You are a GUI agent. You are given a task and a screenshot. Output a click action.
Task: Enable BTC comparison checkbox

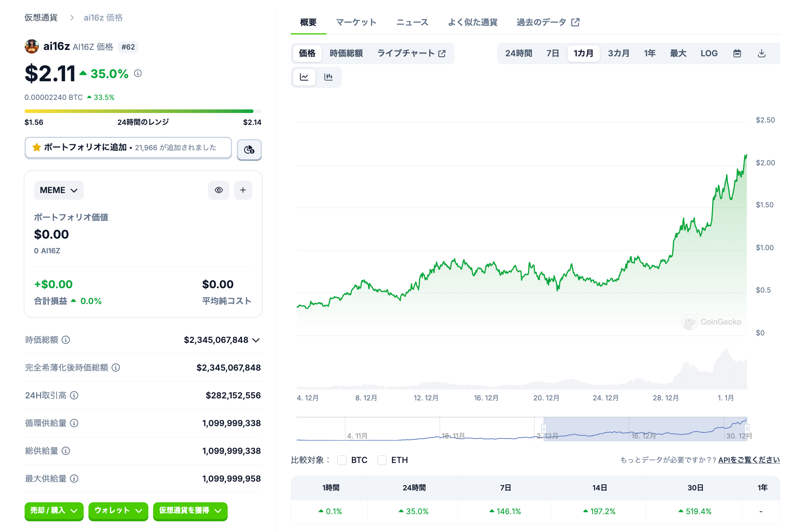(x=342, y=460)
